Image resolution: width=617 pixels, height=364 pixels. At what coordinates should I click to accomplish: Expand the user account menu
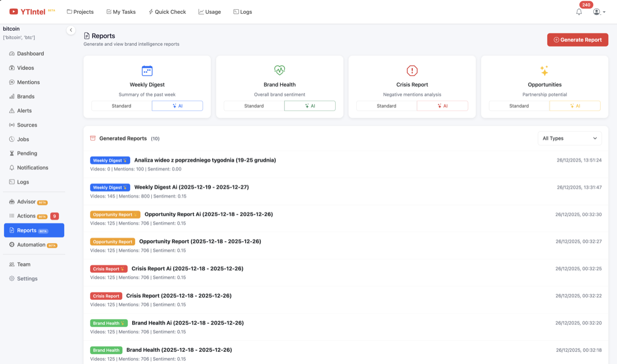tap(599, 12)
